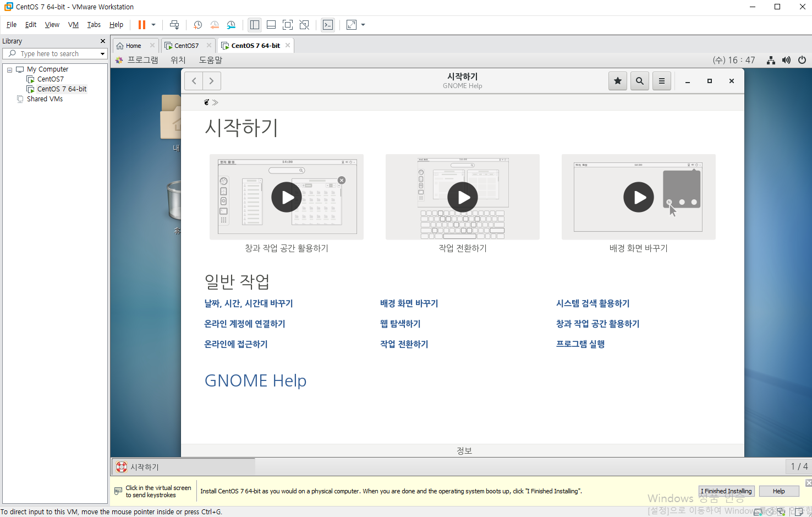
Task: Close the CentOS 7 64-bit tab
Action: [288, 45]
